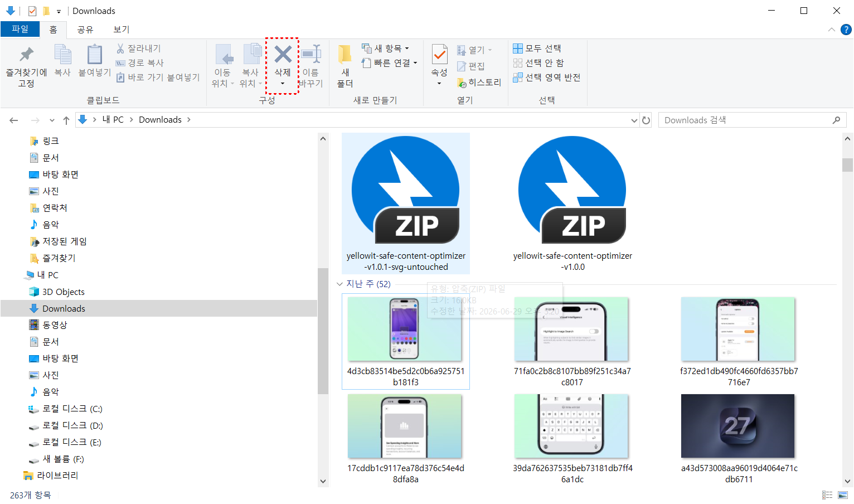Viewport: 854px width, 504px height.
Task: Click Downloads in the address bar
Action: click(160, 120)
